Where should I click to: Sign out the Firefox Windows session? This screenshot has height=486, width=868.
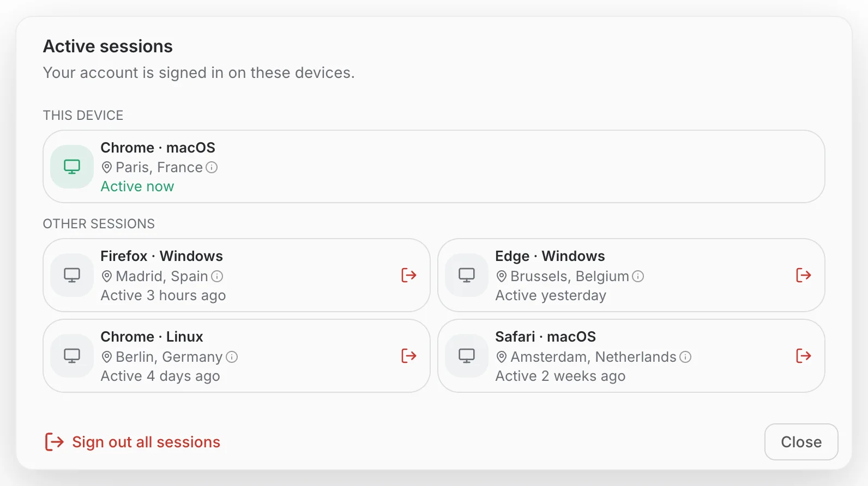409,275
